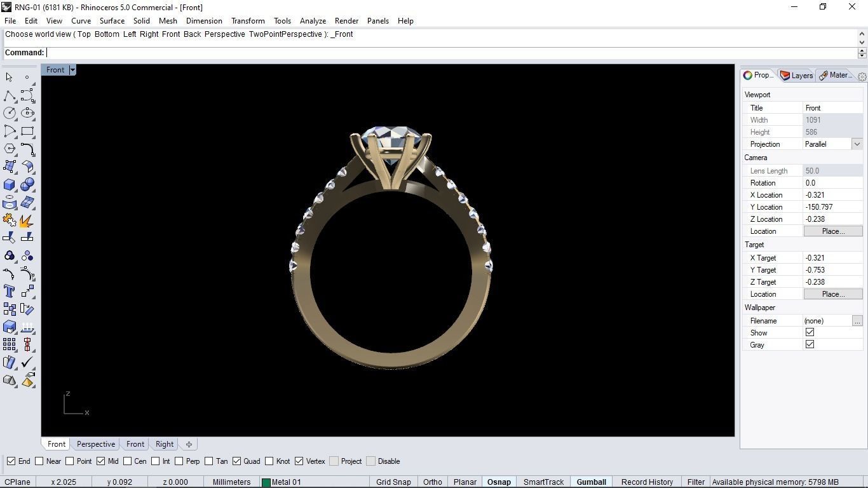Click Place button for Camera location

point(833,231)
